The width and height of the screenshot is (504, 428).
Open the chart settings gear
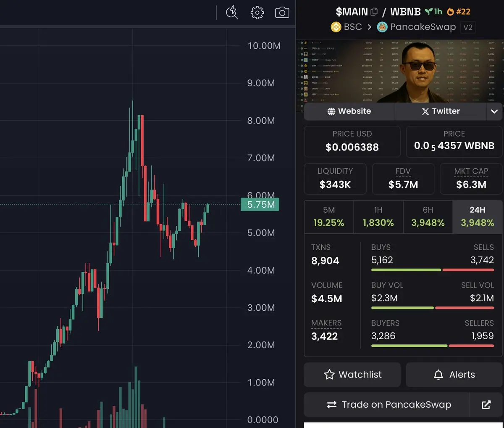point(257,13)
